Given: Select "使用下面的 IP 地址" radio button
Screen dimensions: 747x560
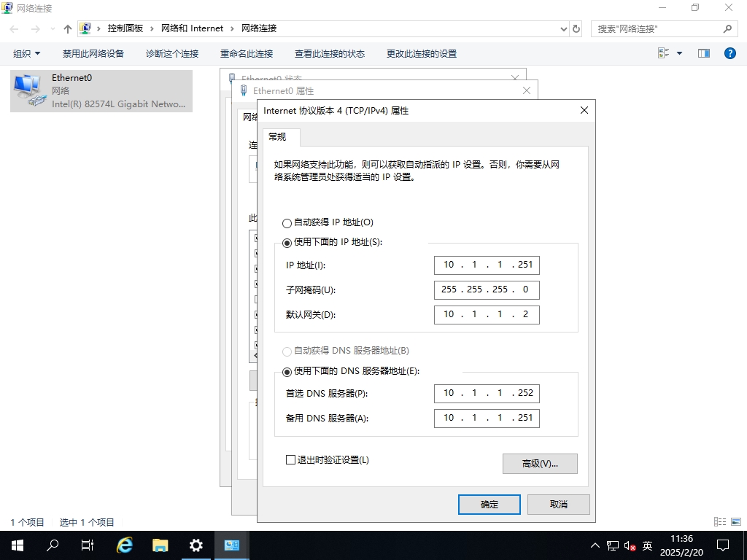Looking at the screenshot, I should pyautogui.click(x=287, y=242).
